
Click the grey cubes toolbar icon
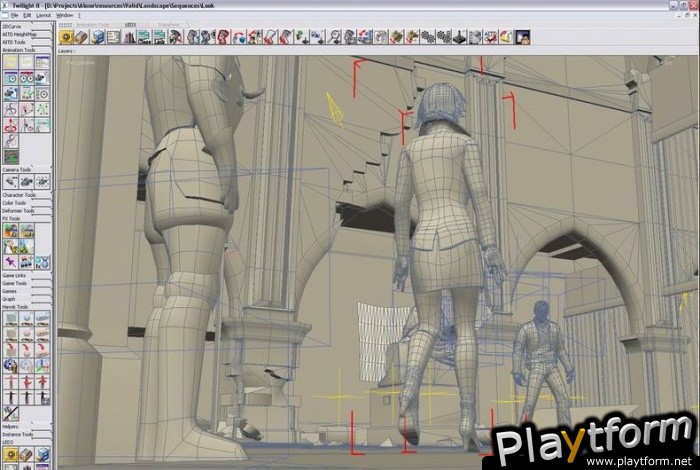pyautogui.click(x=475, y=37)
